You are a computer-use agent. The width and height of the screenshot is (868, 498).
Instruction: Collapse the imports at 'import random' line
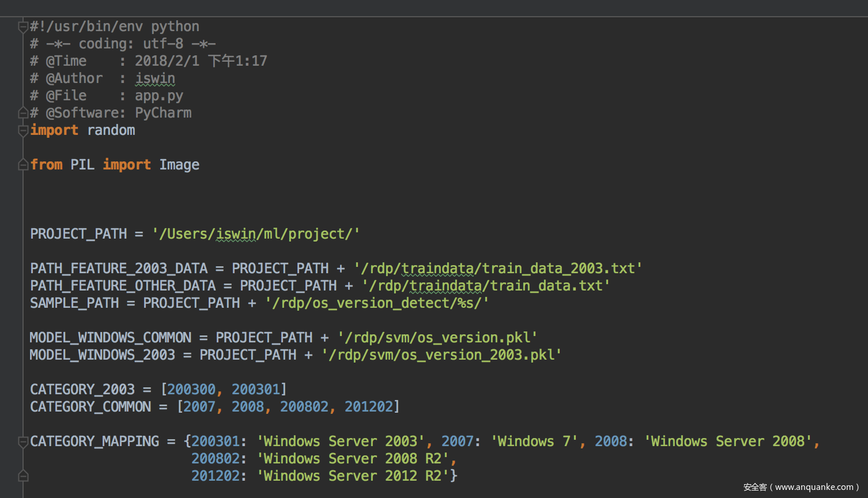click(x=23, y=131)
